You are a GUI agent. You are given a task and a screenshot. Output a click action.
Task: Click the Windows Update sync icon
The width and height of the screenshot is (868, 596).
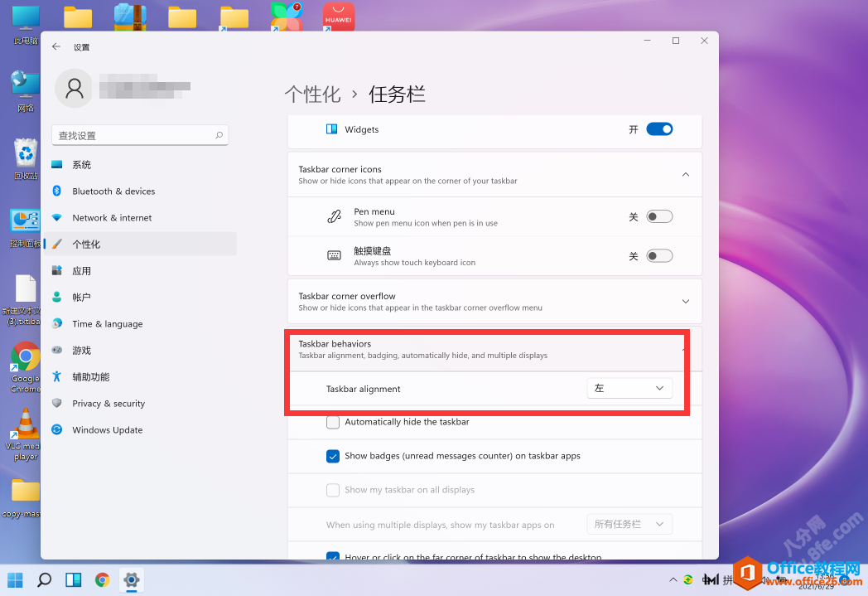coord(56,430)
